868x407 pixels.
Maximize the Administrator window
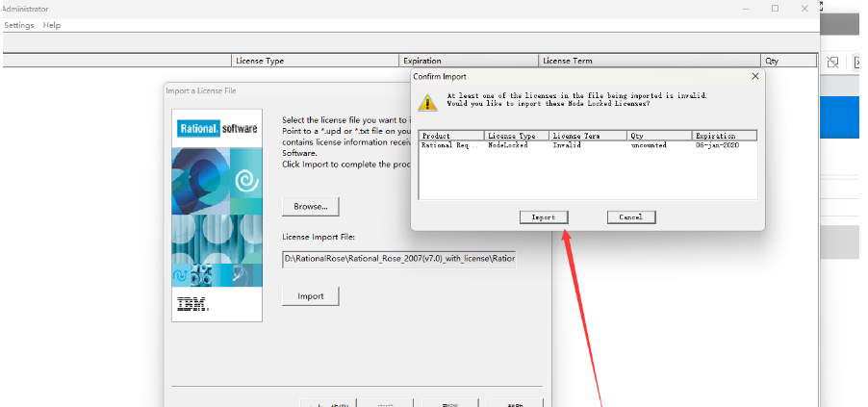[775, 9]
